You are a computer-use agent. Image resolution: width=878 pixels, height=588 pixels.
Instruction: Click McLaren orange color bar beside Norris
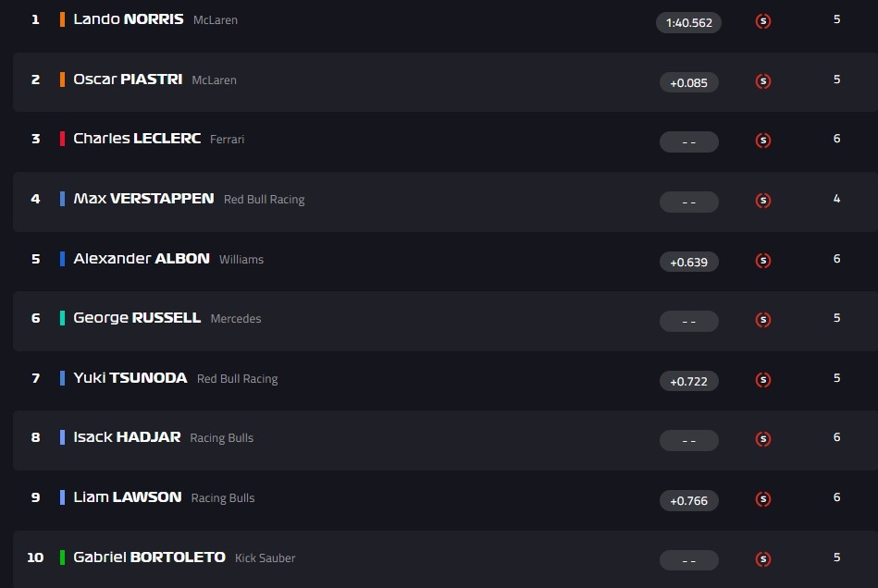[x=62, y=19]
